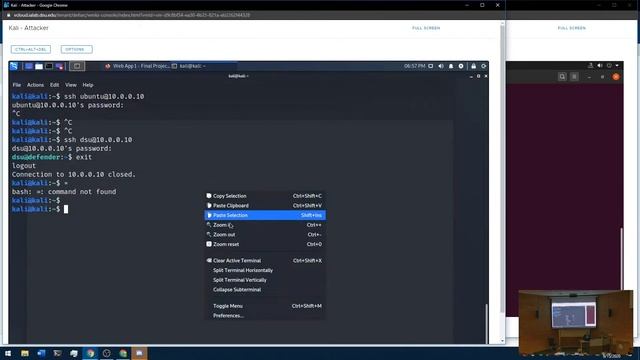Image resolution: width=640 pixels, height=360 pixels.
Task: Open Kali notifications bell icon
Action: click(x=451, y=66)
